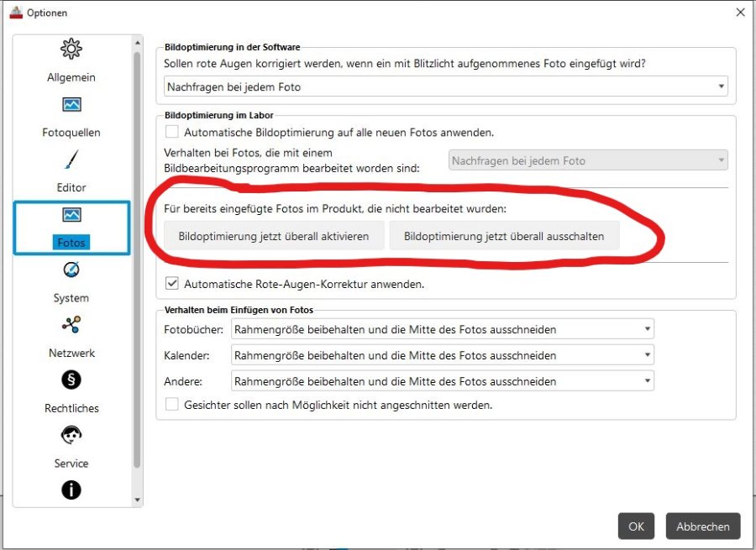The height and width of the screenshot is (550, 756).
Task: Switch to the Service label
Action: 71,464
